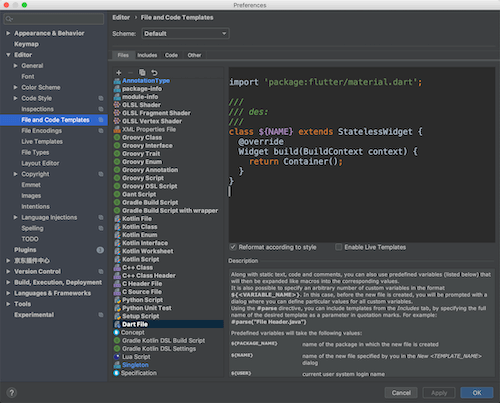Image resolution: width=500 pixels, height=403 pixels.
Task: Select the C Header File icon
Action: [117, 284]
